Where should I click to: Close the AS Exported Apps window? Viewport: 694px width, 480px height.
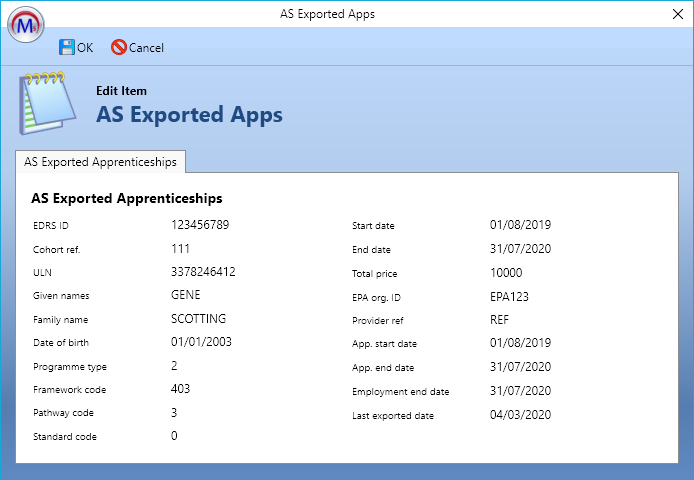[x=669, y=15]
